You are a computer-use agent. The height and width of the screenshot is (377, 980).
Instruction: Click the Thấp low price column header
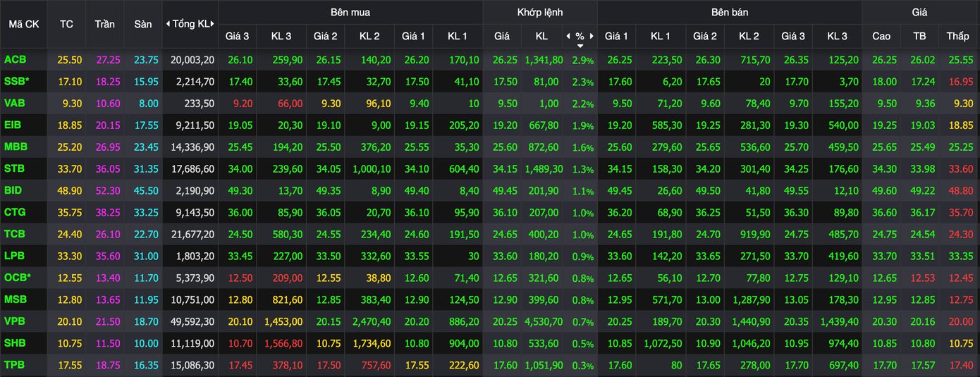coord(957,36)
